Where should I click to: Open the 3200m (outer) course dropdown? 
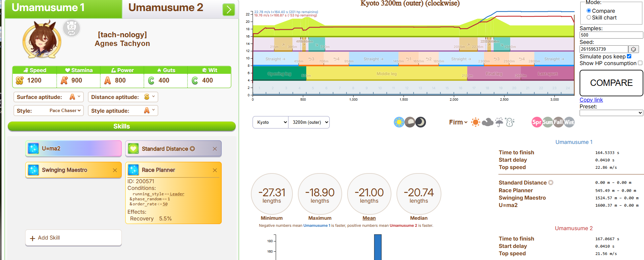[x=309, y=122]
